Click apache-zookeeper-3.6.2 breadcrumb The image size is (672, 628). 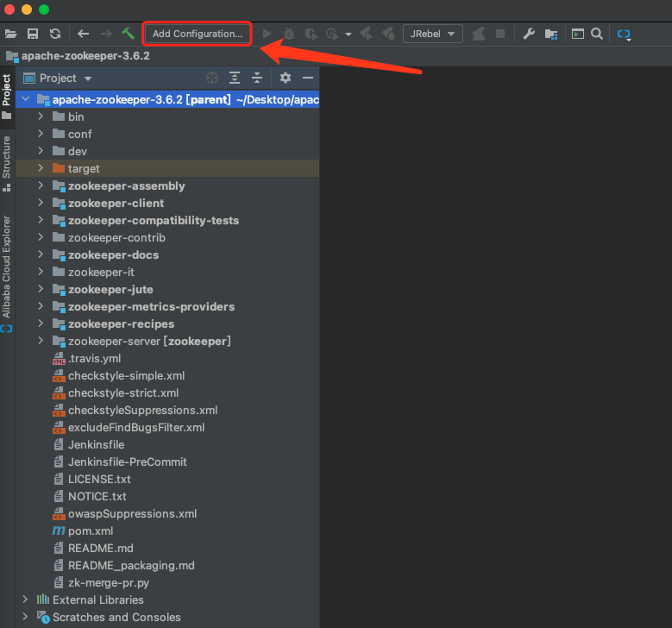(x=85, y=56)
